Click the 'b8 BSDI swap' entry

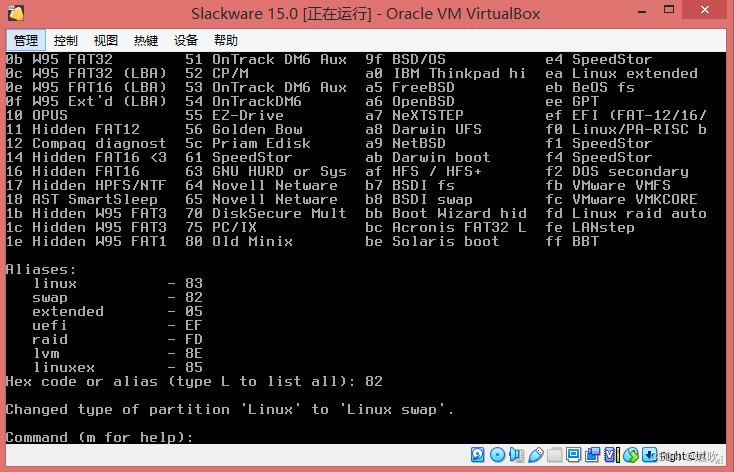(x=419, y=199)
